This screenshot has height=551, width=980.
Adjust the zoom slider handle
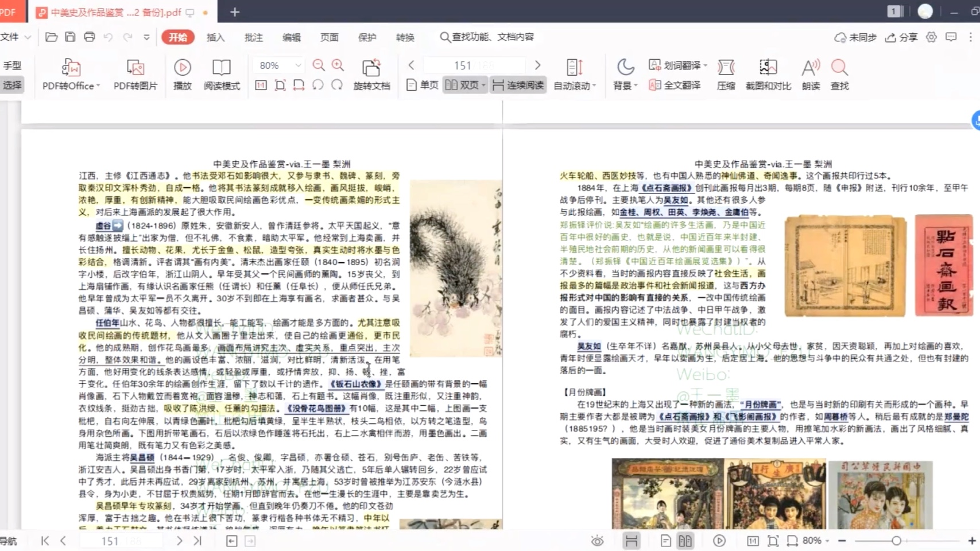(896, 541)
